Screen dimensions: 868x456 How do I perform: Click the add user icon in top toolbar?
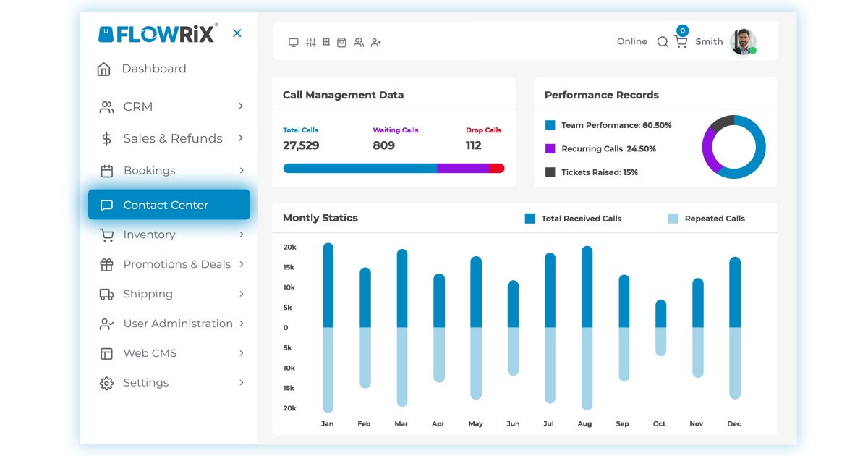tap(375, 42)
